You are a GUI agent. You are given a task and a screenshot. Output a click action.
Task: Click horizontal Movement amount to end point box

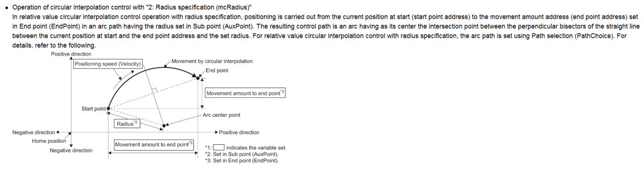pos(154,145)
